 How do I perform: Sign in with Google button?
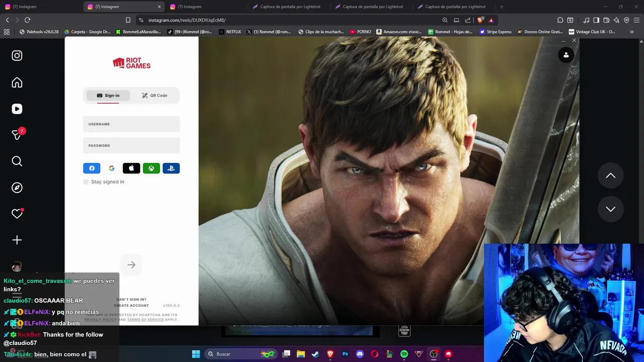(112, 168)
